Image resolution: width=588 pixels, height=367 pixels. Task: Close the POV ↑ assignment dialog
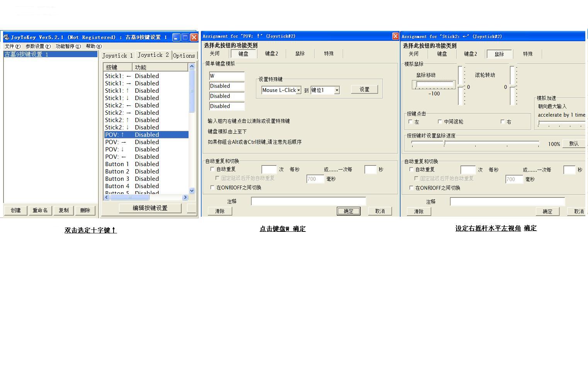pos(395,36)
